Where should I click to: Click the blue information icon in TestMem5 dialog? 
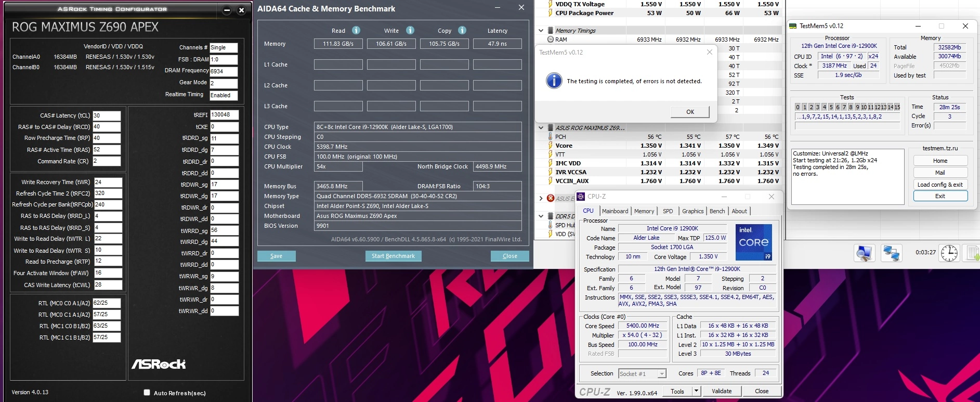coord(554,81)
